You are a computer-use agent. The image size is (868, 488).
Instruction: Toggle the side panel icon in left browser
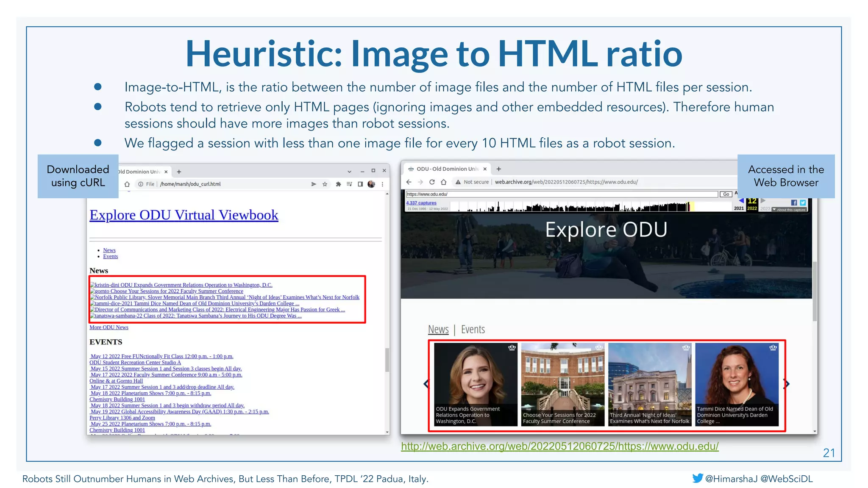click(x=360, y=184)
